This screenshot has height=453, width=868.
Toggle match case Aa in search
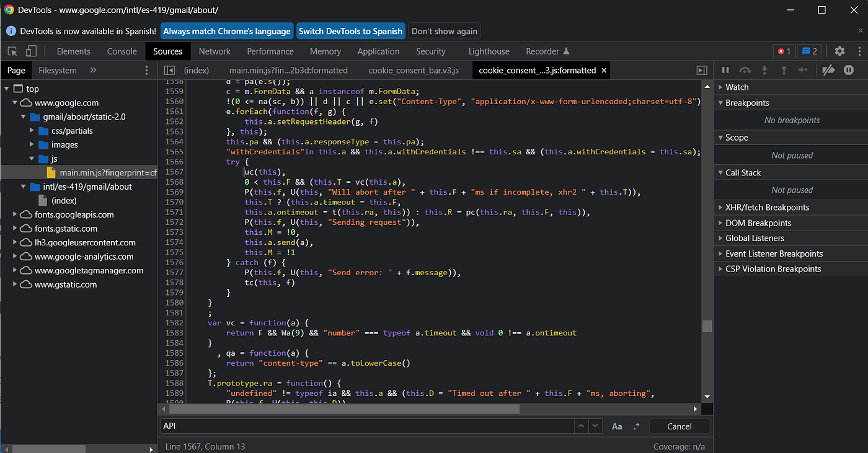pos(617,426)
